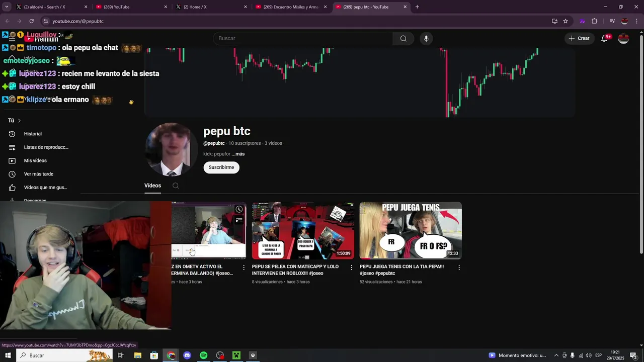Click the site info icon in address bar
Image resolution: width=644 pixels, height=362 pixels.
coord(46,21)
